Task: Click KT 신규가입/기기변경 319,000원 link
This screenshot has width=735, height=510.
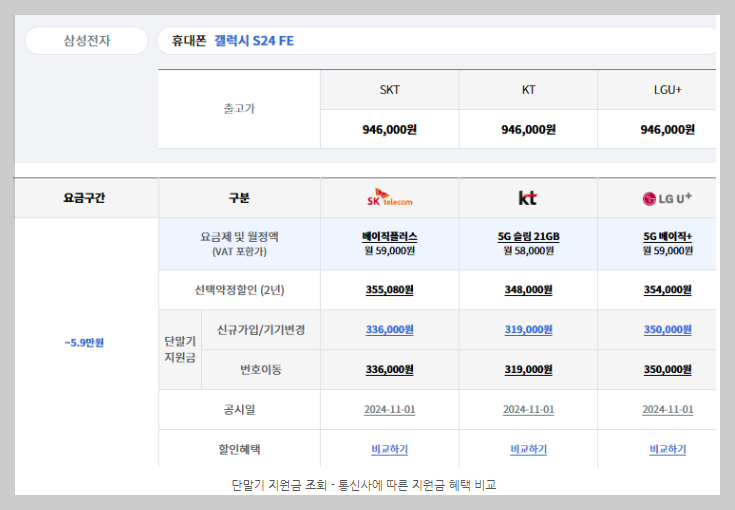Action: pyautogui.click(x=528, y=330)
